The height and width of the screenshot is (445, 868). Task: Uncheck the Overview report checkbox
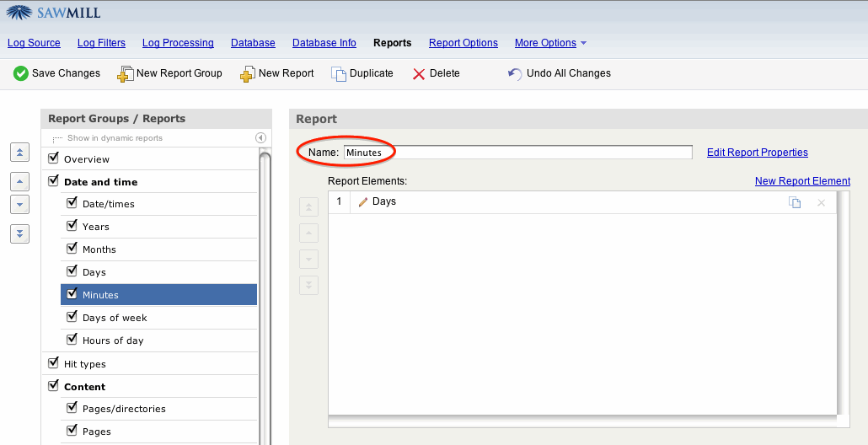tap(54, 158)
